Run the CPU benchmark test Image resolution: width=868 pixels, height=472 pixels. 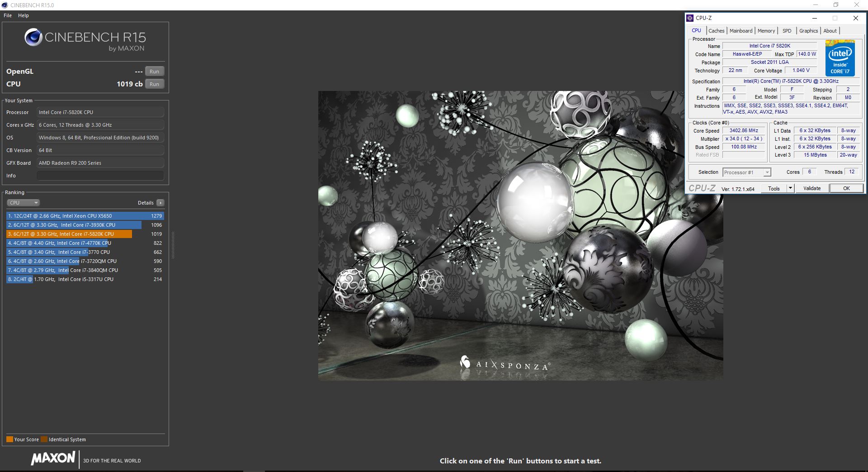155,84
